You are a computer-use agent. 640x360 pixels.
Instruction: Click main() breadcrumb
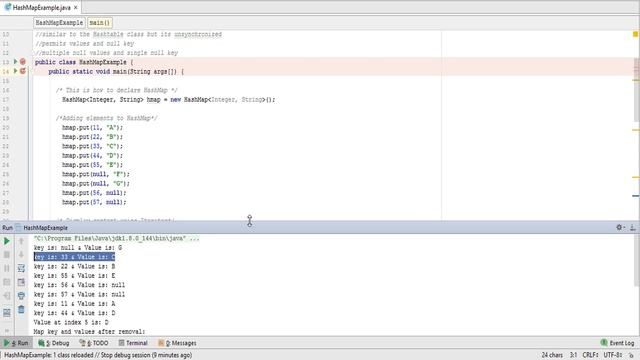tap(100, 23)
